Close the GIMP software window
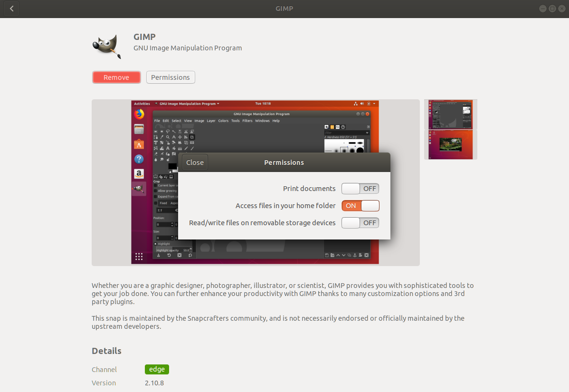Image resolution: width=569 pixels, height=392 pixels. [562, 9]
